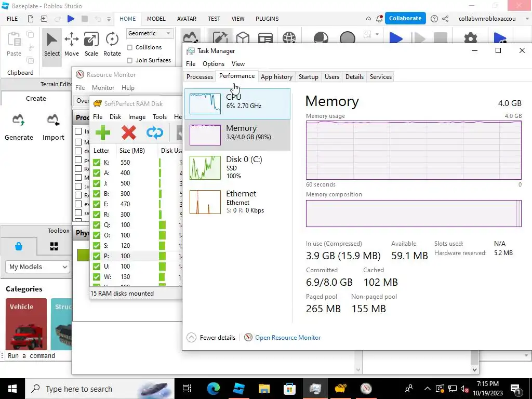Open the Vehicle category thumbnail

click(26, 324)
